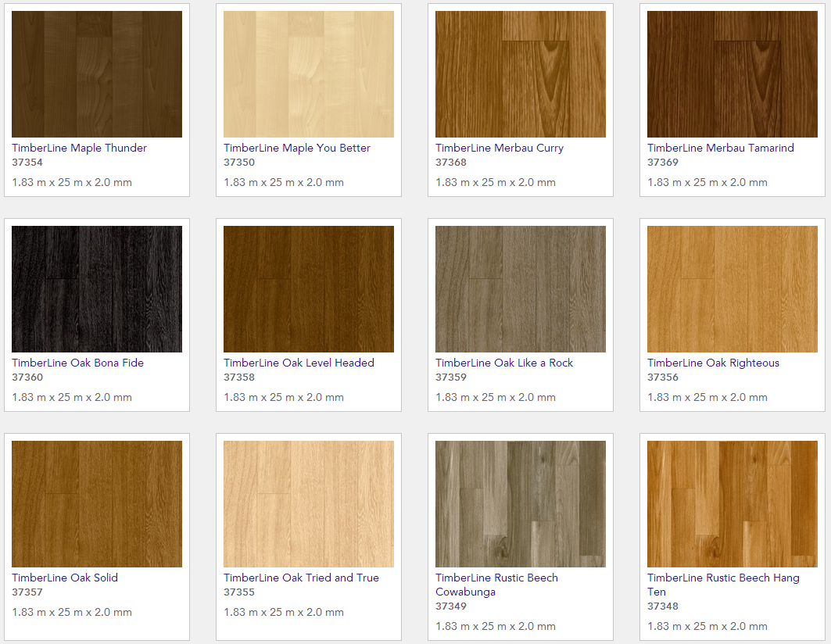Open the TimberLine Rustic Beech Cowabunga link

click(496, 585)
